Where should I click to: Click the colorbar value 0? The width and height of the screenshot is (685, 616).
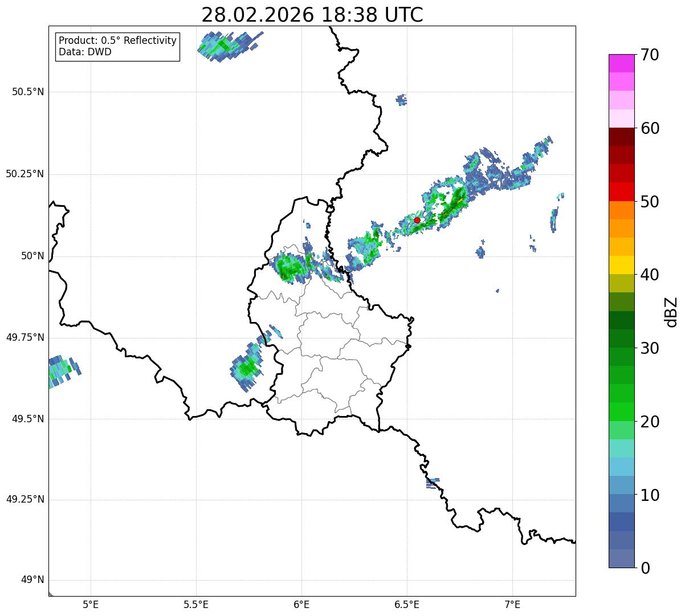point(645,568)
